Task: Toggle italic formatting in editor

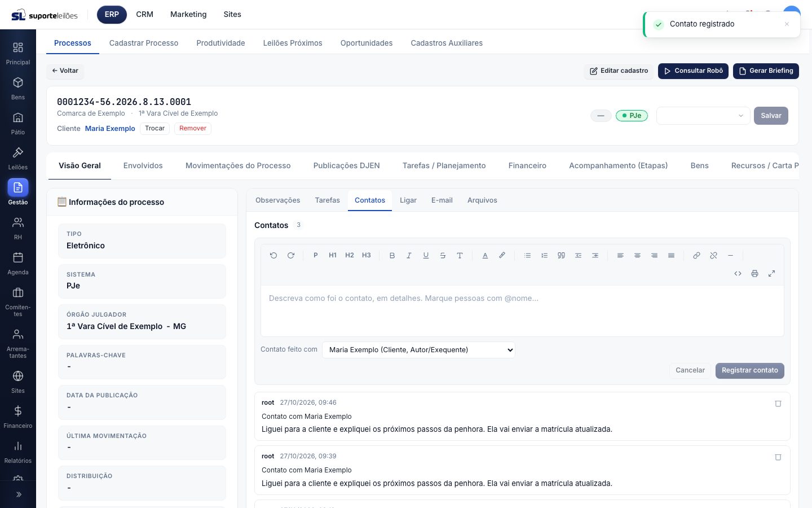Action: (x=409, y=256)
